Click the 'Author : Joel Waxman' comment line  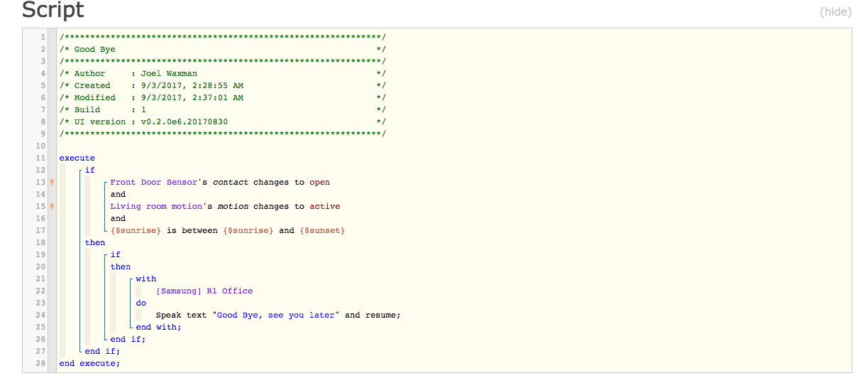pyautogui.click(x=222, y=73)
